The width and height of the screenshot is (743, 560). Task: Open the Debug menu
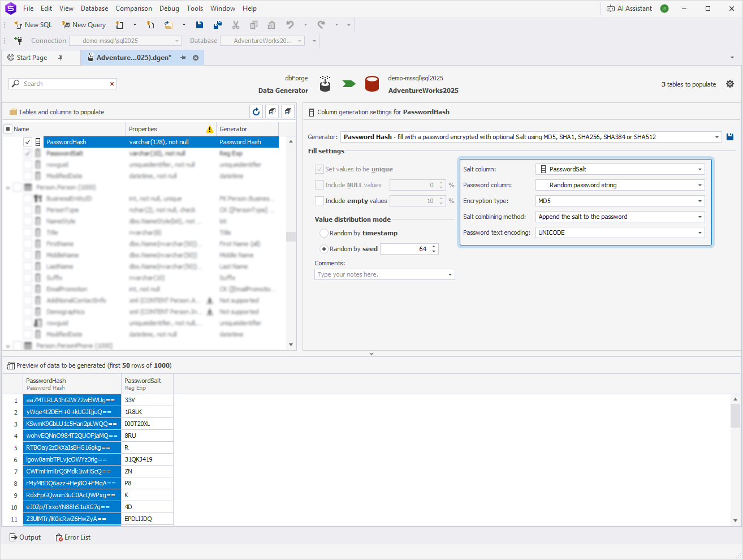point(169,8)
